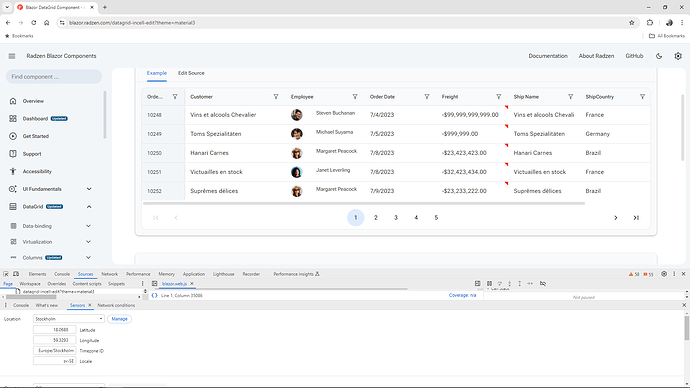
Task: Switch to the Example tab
Action: click(157, 73)
